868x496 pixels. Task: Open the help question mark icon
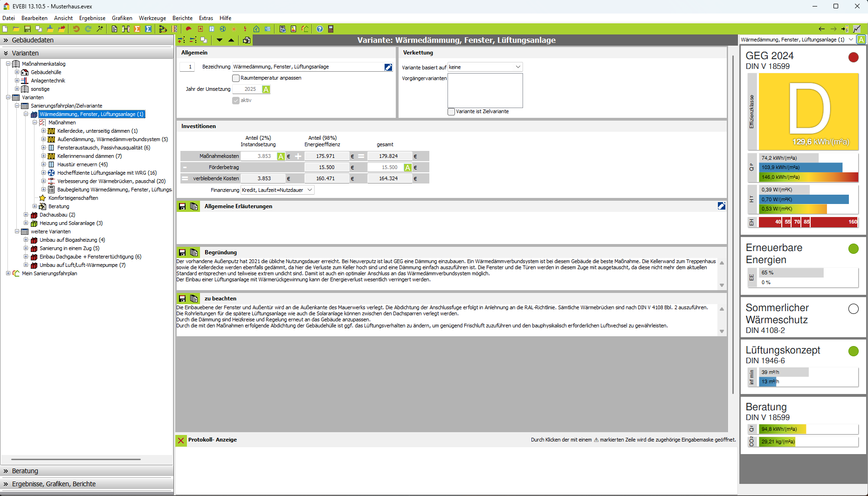[319, 29]
